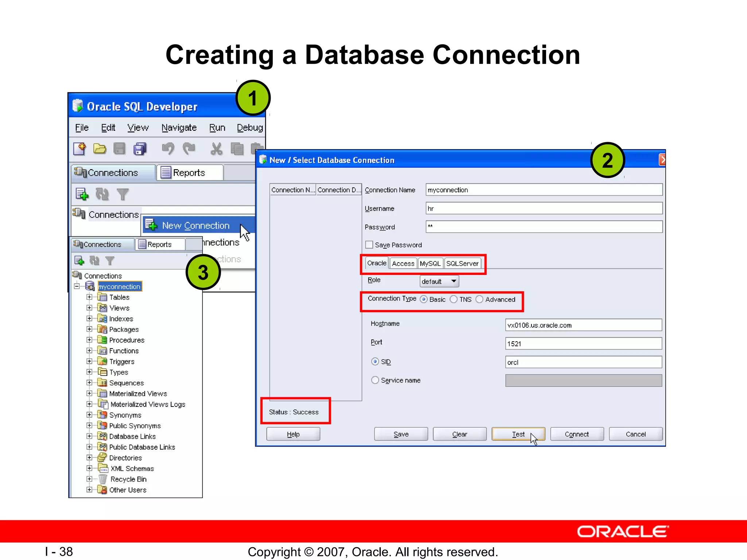747x560 pixels.
Task: Click the SID orcl input field
Action: point(584,362)
